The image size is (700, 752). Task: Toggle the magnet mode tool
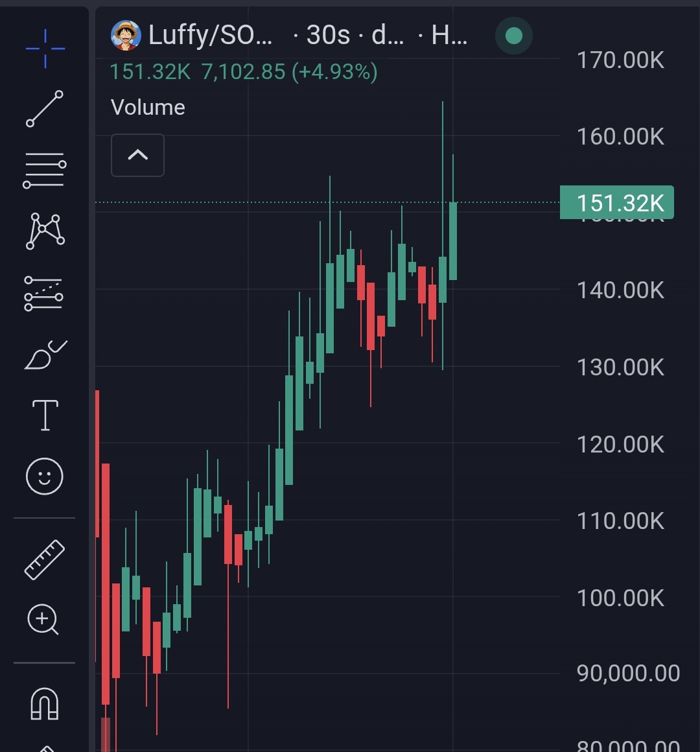click(45, 703)
